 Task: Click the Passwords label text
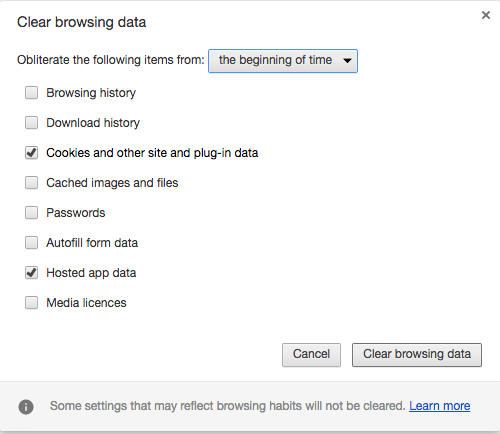point(76,213)
